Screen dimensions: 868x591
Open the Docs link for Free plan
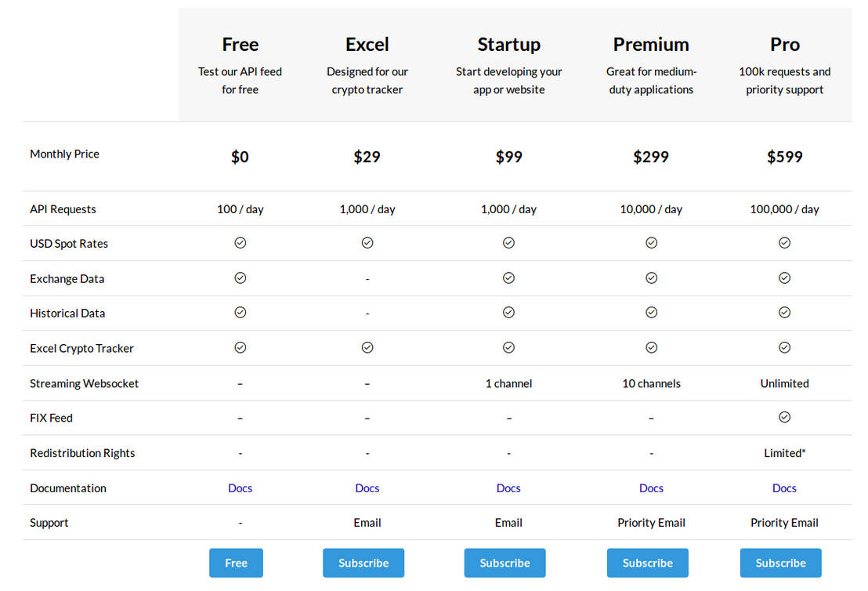(240, 488)
